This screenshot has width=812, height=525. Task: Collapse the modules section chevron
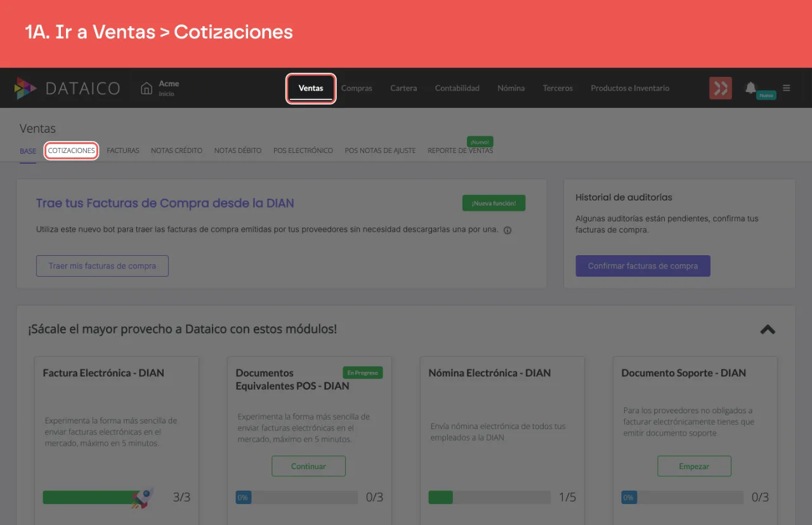coord(768,329)
